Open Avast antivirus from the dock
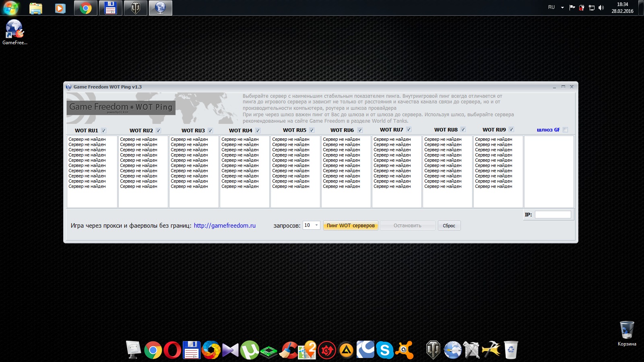Screen dimensions: 644x362 [x=405, y=350]
